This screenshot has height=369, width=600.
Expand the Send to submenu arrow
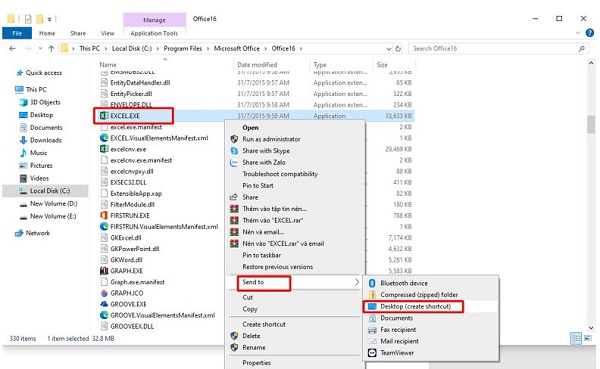pos(357,282)
